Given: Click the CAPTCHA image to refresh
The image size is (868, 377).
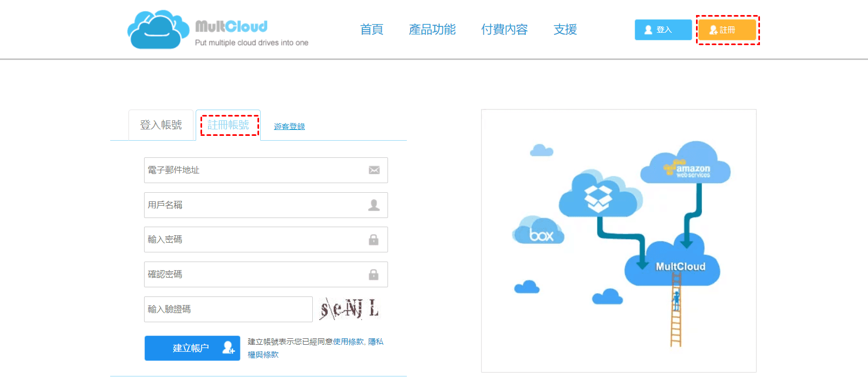Looking at the screenshot, I should click(x=350, y=309).
